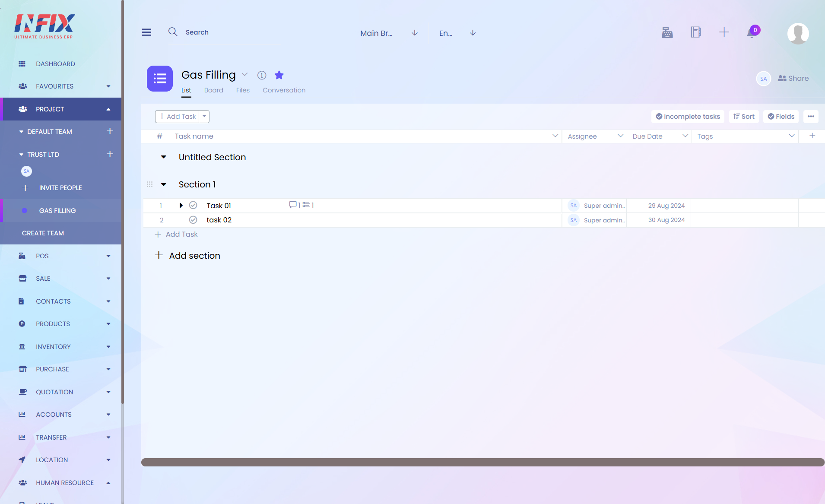Click the search magnifier icon

pyautogui.click(x=173, y=32)
